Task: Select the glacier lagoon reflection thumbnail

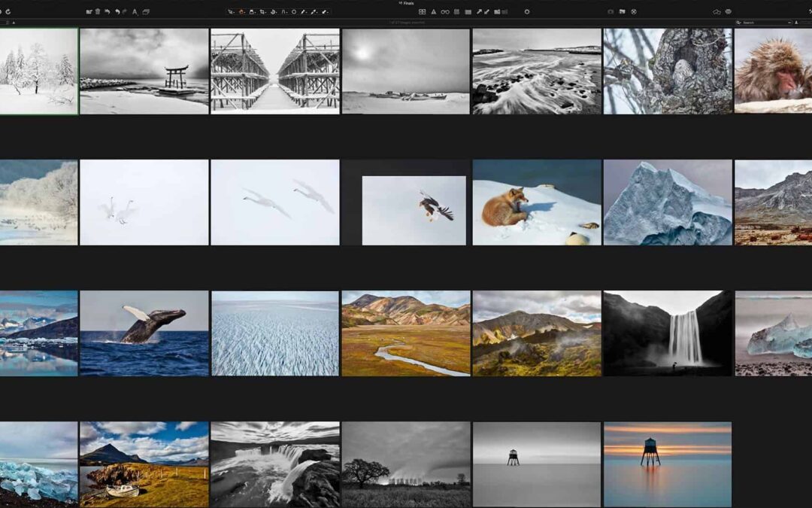Action: click(x=39, y=333)
